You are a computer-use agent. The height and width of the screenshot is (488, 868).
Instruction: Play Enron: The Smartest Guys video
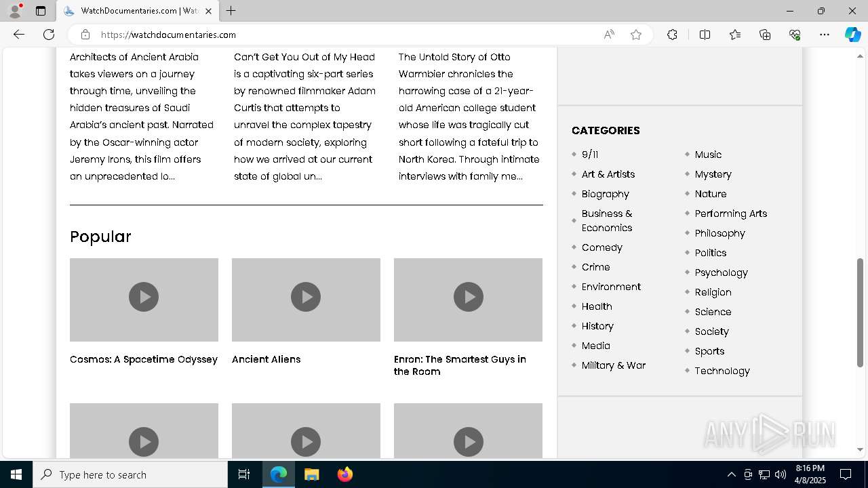click(x=468, y=297)
